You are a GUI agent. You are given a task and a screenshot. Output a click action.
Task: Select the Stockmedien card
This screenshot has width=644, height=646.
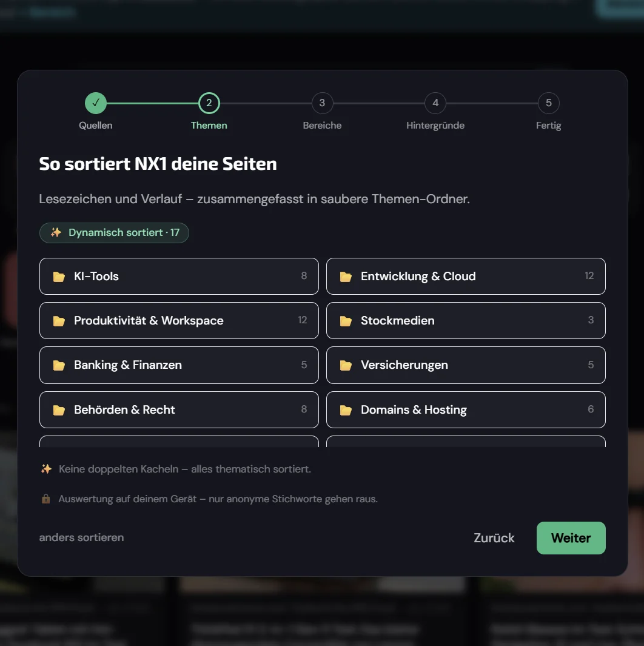(466, 320)
